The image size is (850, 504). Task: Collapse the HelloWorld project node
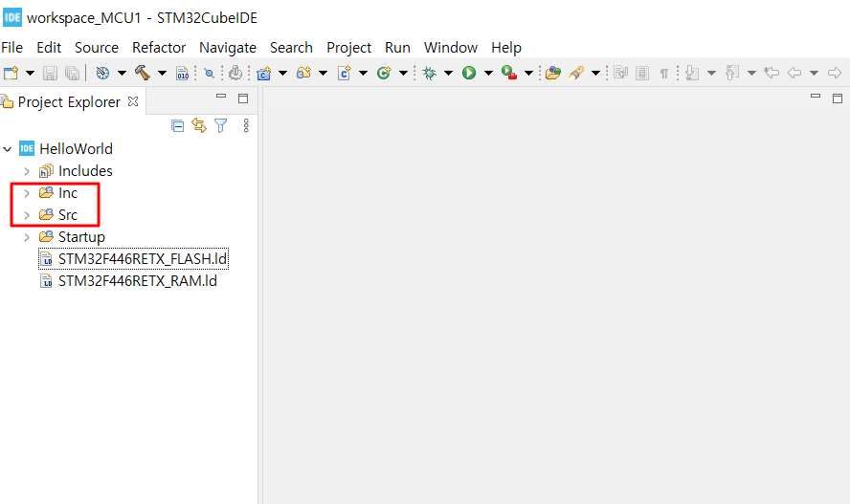pos(8,149)
